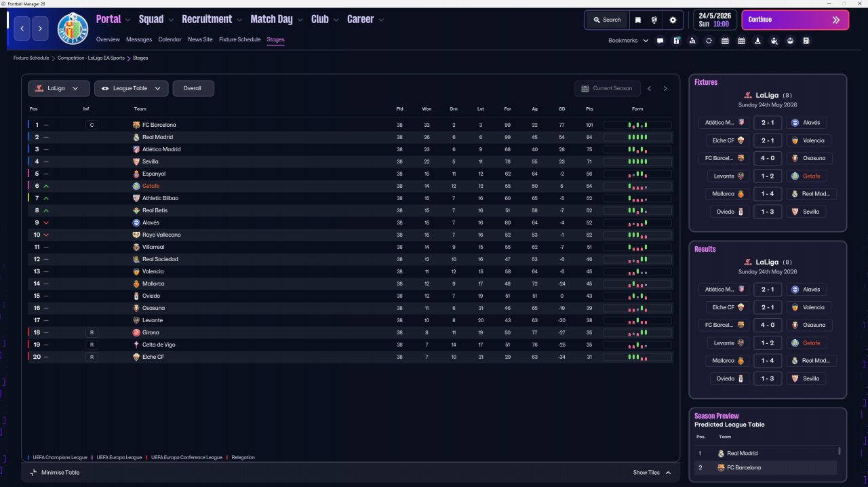Click the champions C badge for FC Barcelona
The height and width of the screenshot is (487, 868).
[92, 125]
